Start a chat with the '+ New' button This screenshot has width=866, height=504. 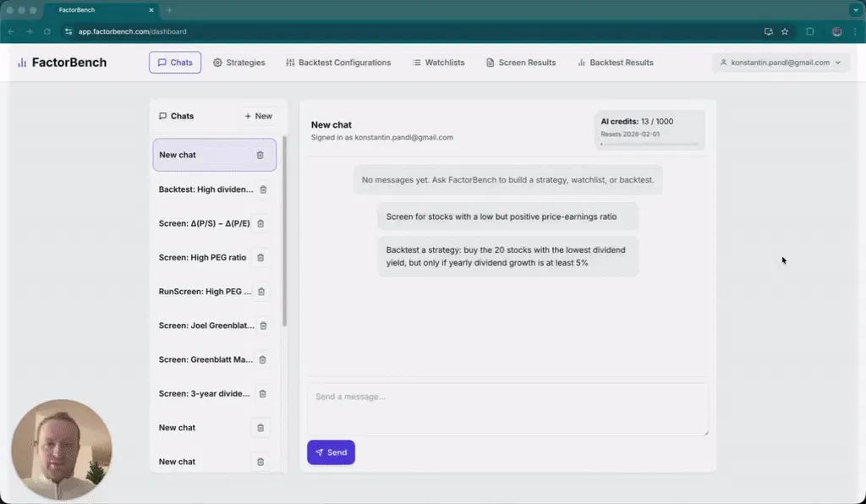tap(259, 116)
